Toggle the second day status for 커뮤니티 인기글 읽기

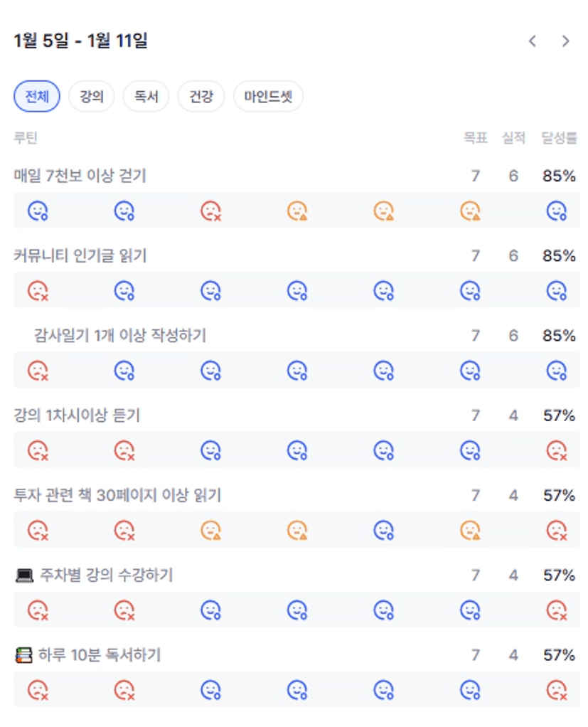[x=124, y=290]
